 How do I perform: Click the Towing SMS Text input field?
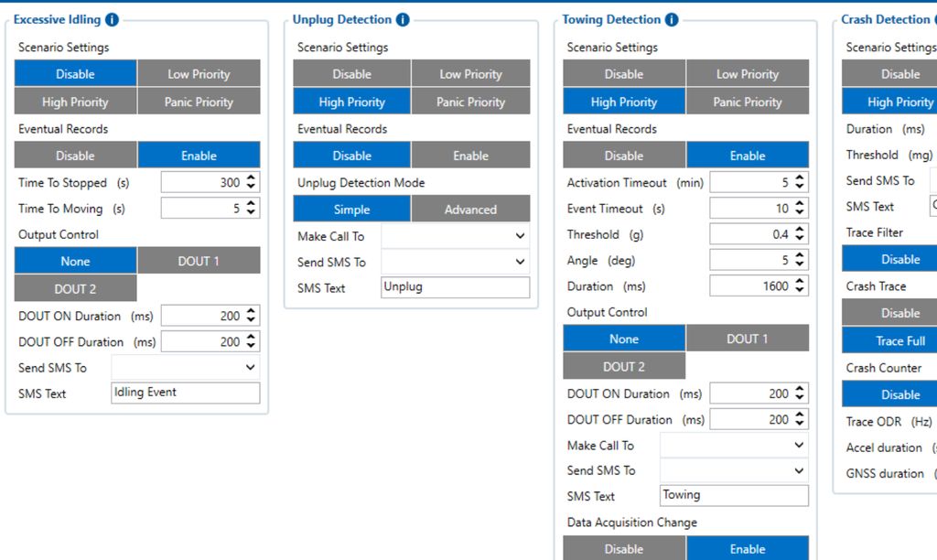click(734, 495)
